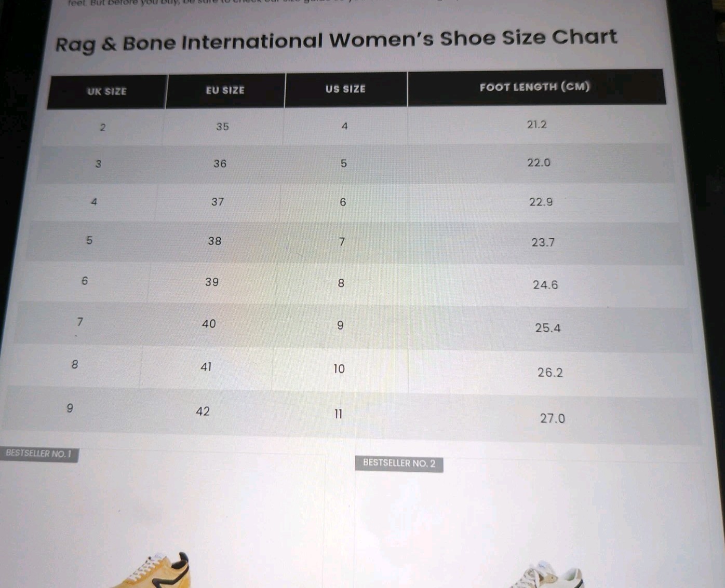Click foot length 21.2 cell
Screen dimensions: 725x588
(537, 125)
